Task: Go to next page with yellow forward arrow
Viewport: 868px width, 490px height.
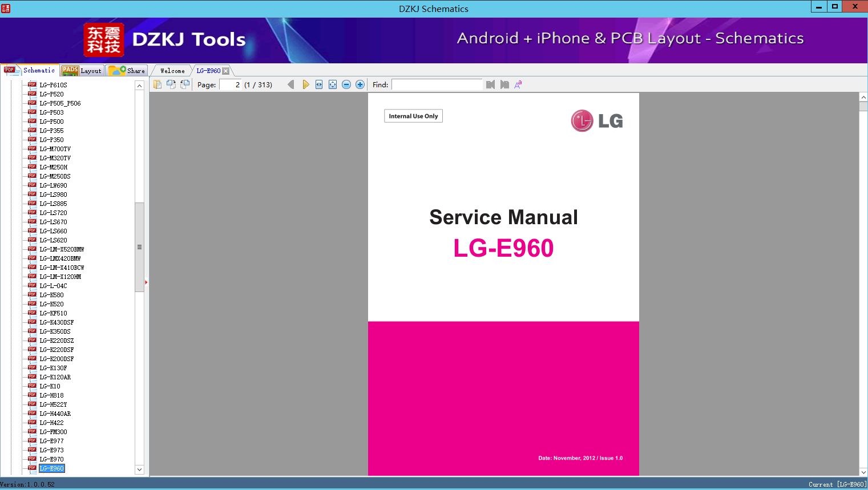Action: 306,84
